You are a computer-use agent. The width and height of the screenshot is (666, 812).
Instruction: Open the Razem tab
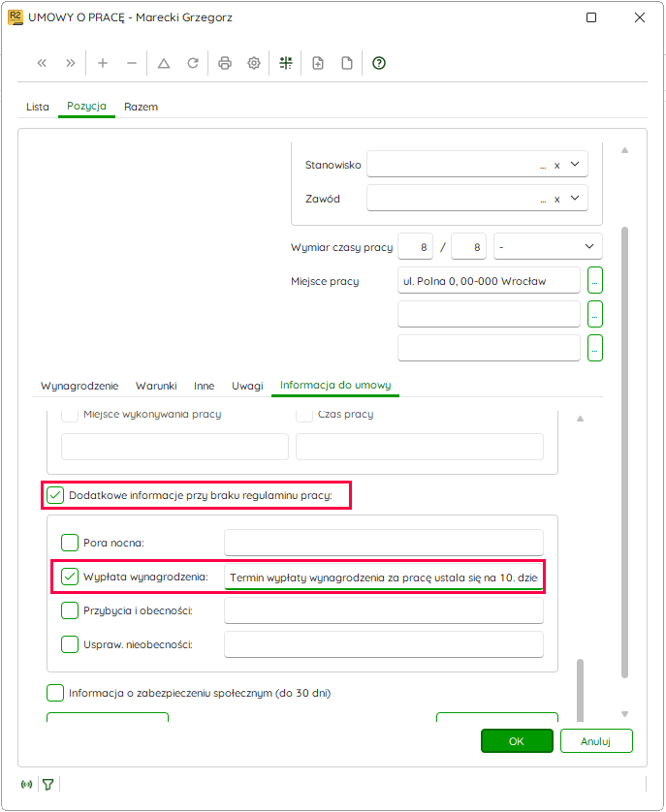click(x=141, y=107)
